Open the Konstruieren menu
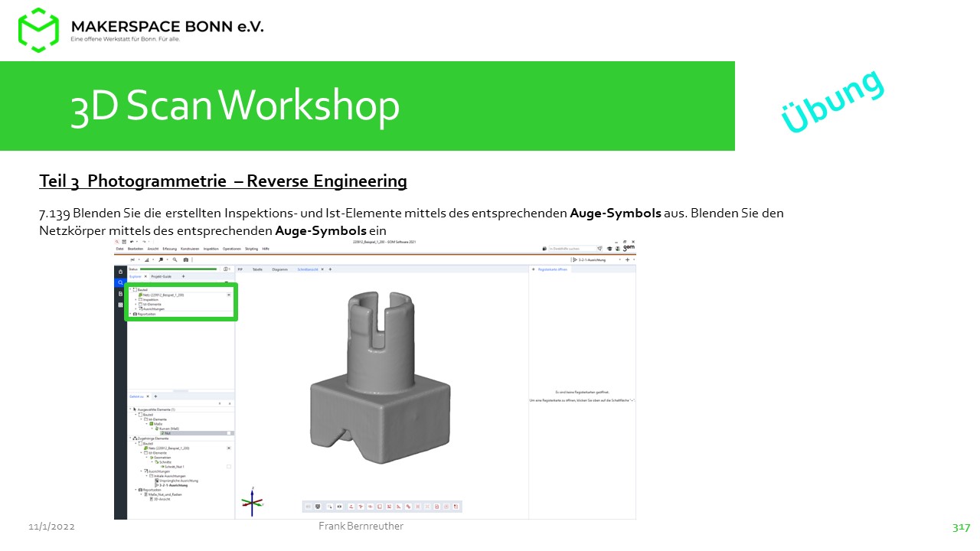The image size is (980, 551). (x=189, y=249)
